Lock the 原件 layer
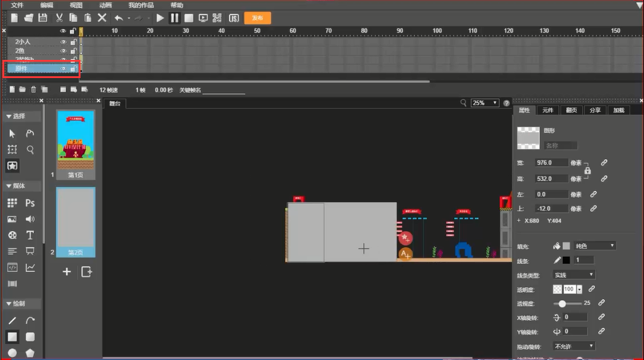Screen dimensions: 644x360 [x=73, y=68]
